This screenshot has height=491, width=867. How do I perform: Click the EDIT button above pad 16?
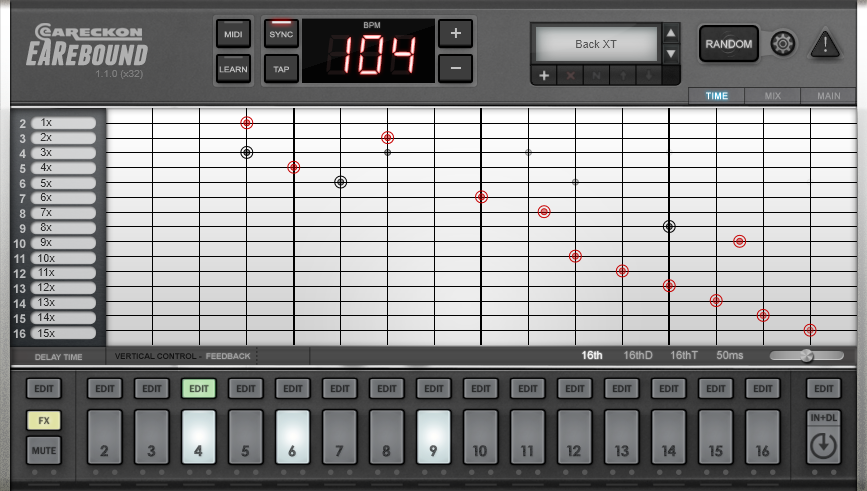(x=762, y=389)
